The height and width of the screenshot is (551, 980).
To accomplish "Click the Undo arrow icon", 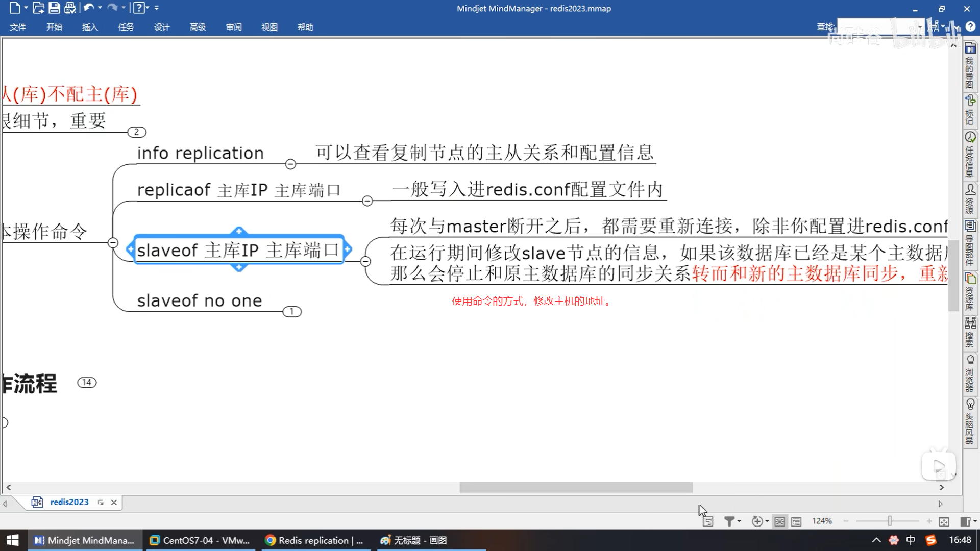I will tap(88, 8).
